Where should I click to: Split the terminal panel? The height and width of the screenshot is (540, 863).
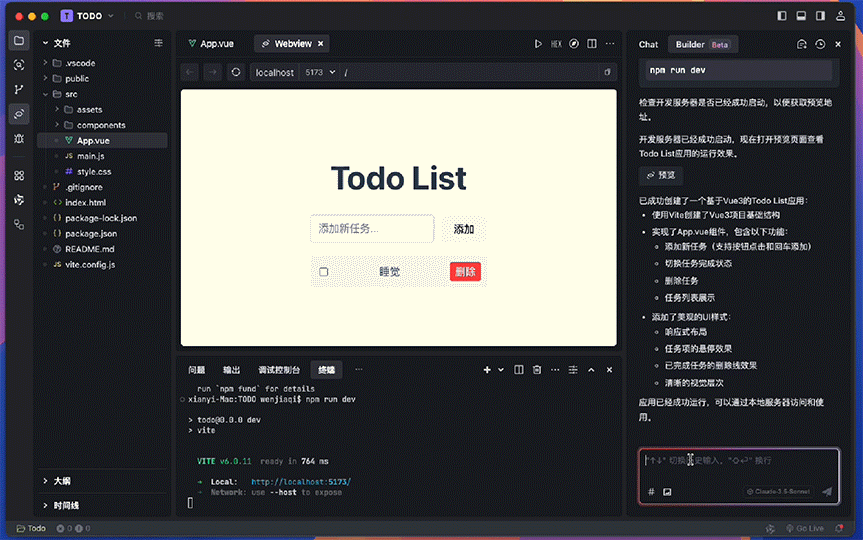(518, 370)
